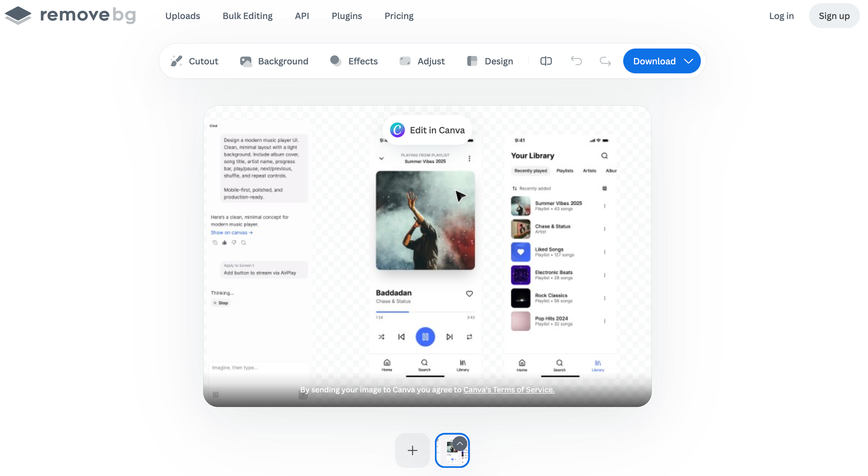Click the more options dots for Chase & Status
This screenshot has width=868, height=476.
point(605,229)
